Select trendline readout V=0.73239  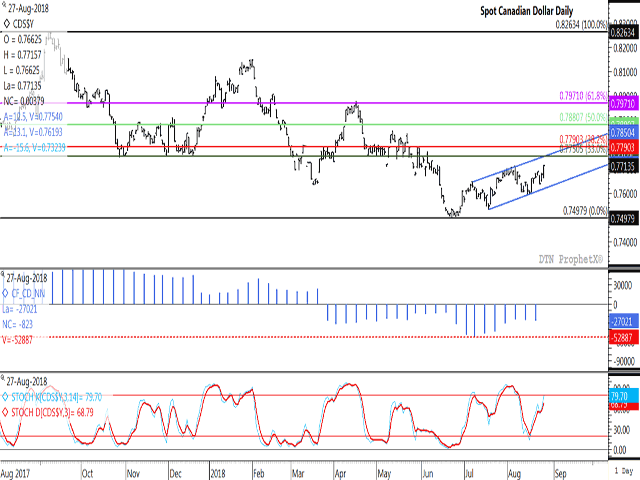(x=48, y=148)
